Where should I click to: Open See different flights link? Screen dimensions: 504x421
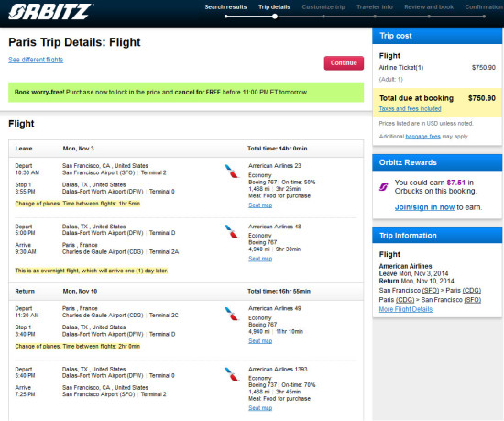(x=36, y=60)
